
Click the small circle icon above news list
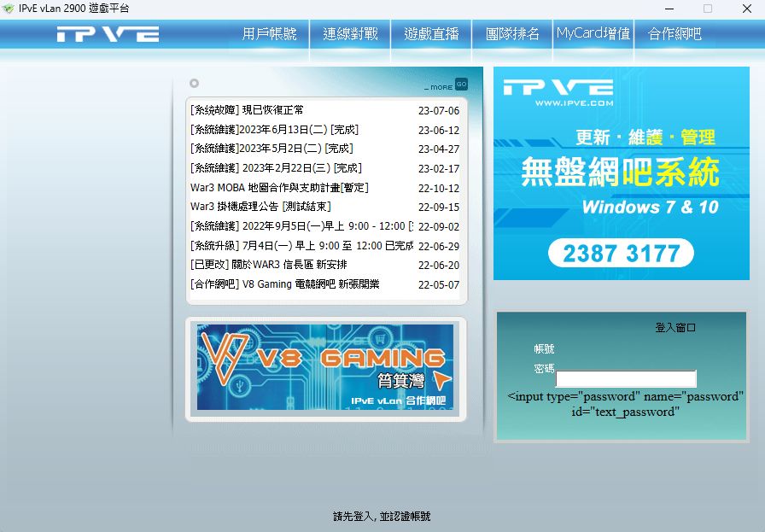click(194, 84)
